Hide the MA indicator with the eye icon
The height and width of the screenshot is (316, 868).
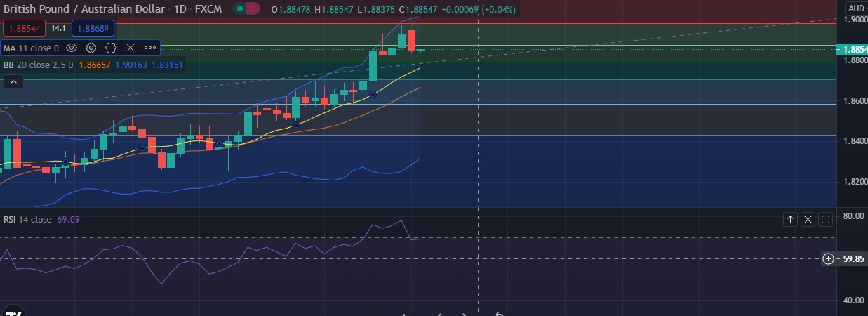pos(72,48)
